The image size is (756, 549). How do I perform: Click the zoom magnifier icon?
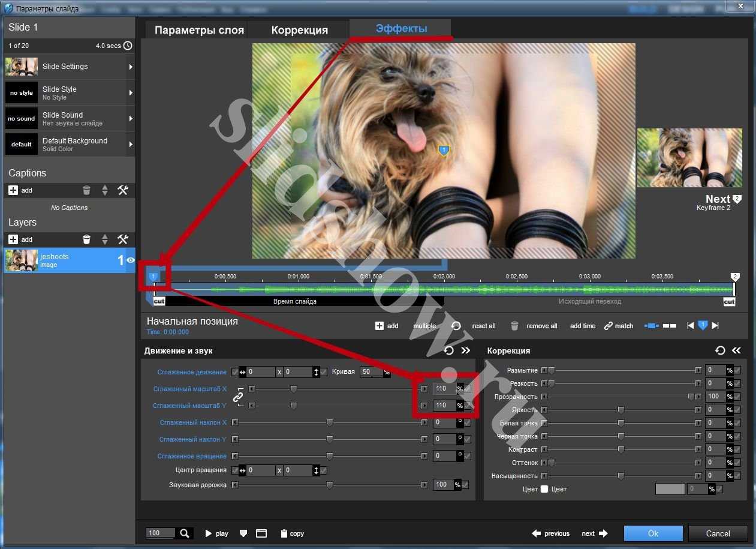(x=185, y=533)
